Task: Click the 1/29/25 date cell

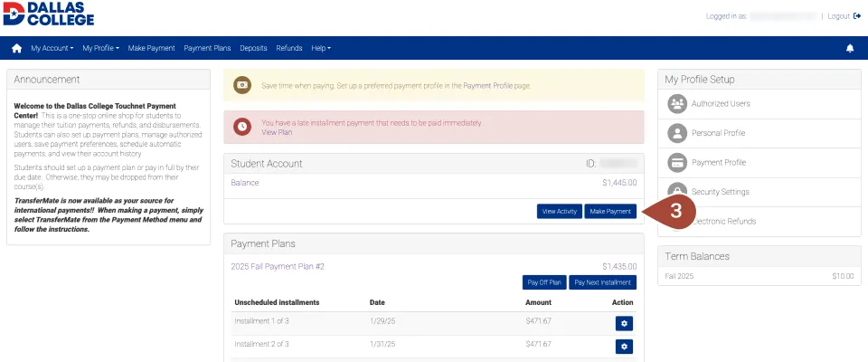Action: pos(382,321)
